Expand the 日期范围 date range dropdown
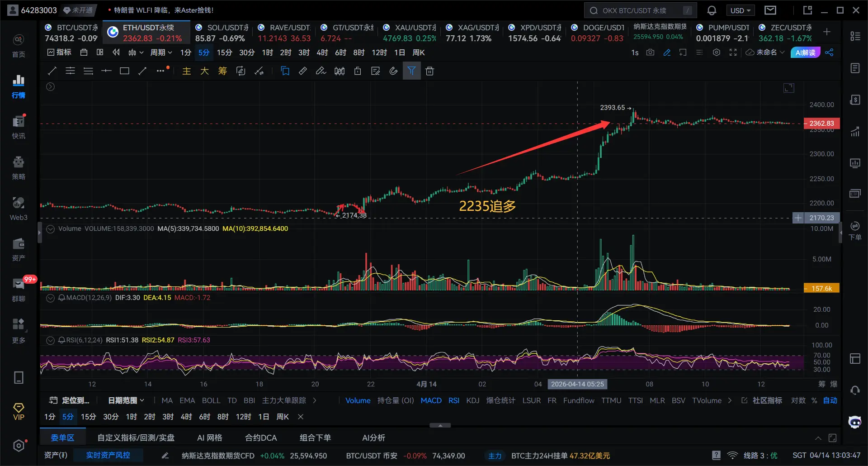 point(126,400)
